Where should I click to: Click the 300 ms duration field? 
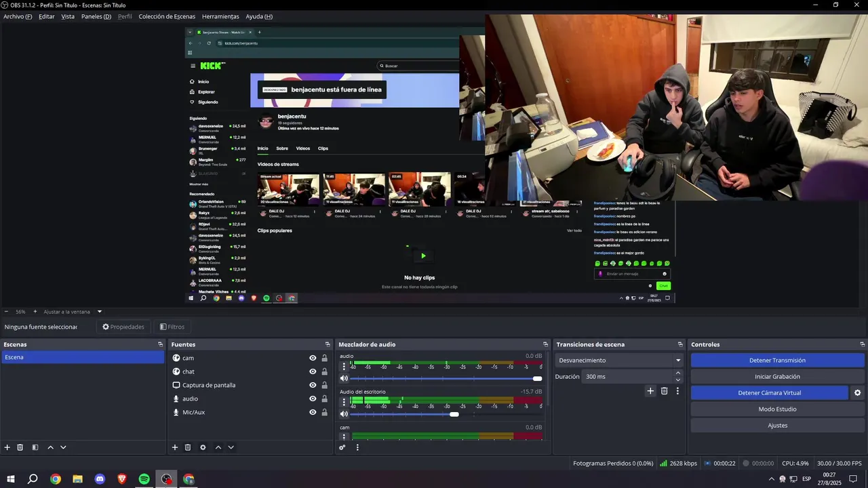pyautogui.click(x=627, y=377)
